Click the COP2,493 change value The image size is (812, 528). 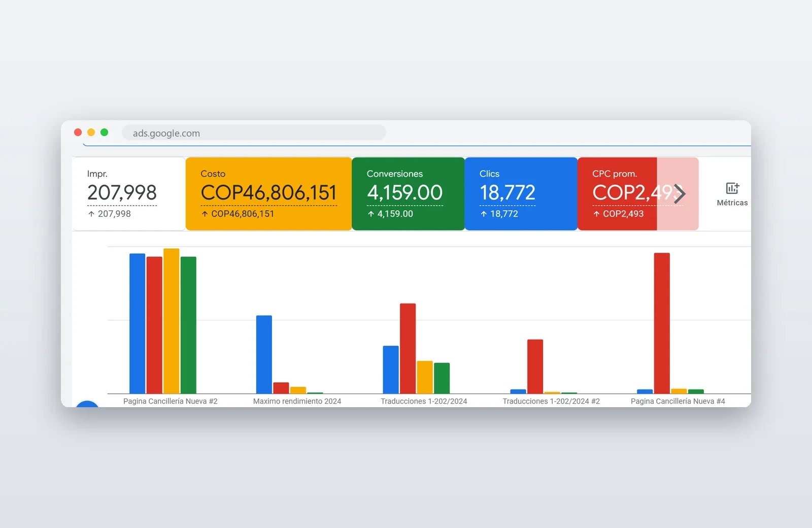click(623, 214)
